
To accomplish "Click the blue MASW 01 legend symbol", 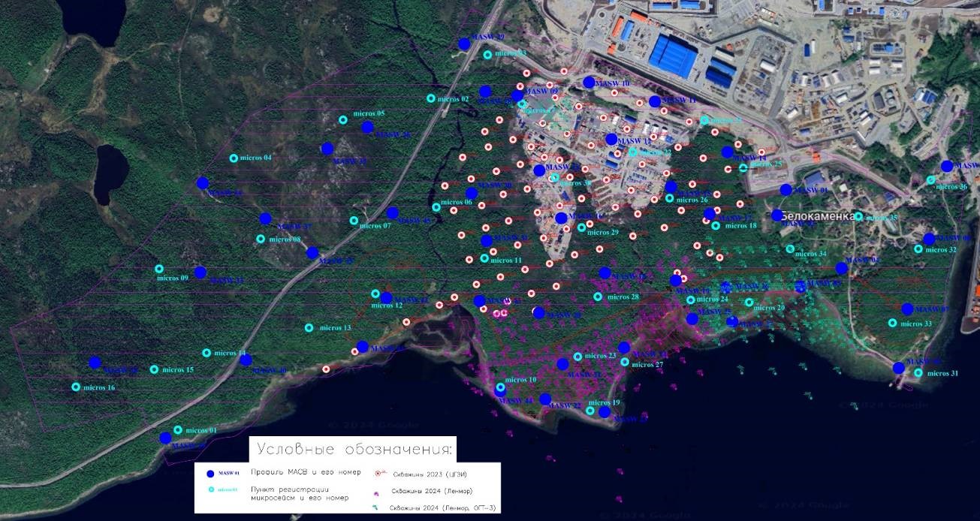I will pos(200,473).
